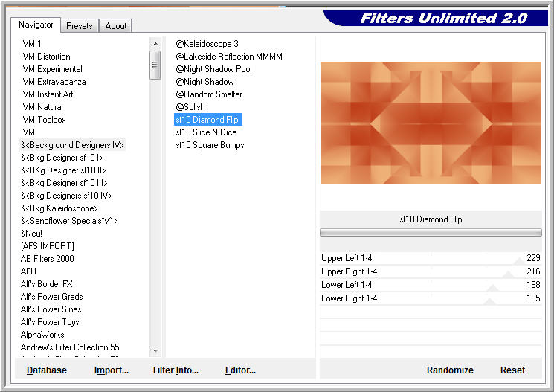Screen dimensions: 554x392
Task: Select sf10 Diamond Flip filter
Action: tap(207, 120)
